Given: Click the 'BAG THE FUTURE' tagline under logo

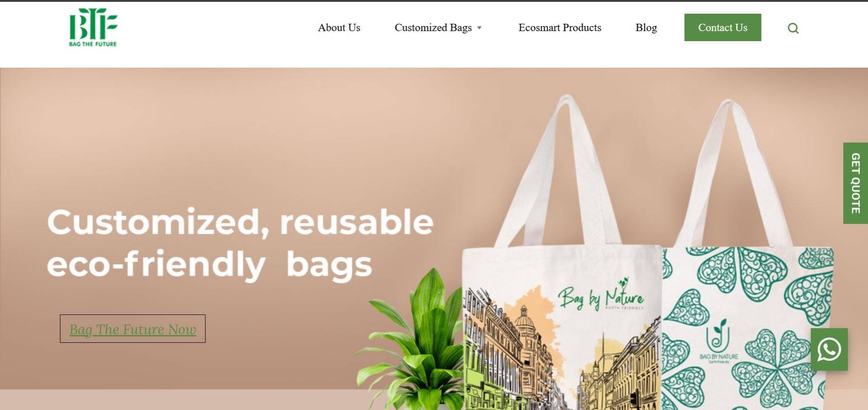Looking at the screenshot, I should [93, 44].
